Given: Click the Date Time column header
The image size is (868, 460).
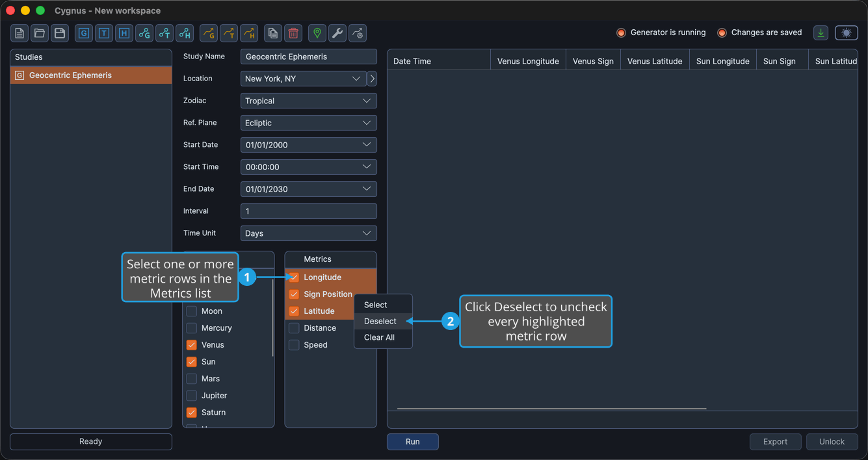Looking at the screenshot, I should tap(439, 61).
